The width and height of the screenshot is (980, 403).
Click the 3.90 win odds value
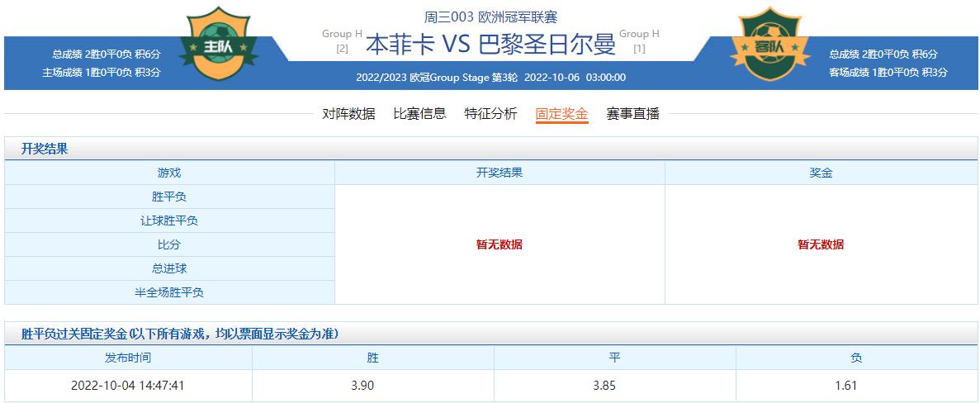(x=363, y=386)
